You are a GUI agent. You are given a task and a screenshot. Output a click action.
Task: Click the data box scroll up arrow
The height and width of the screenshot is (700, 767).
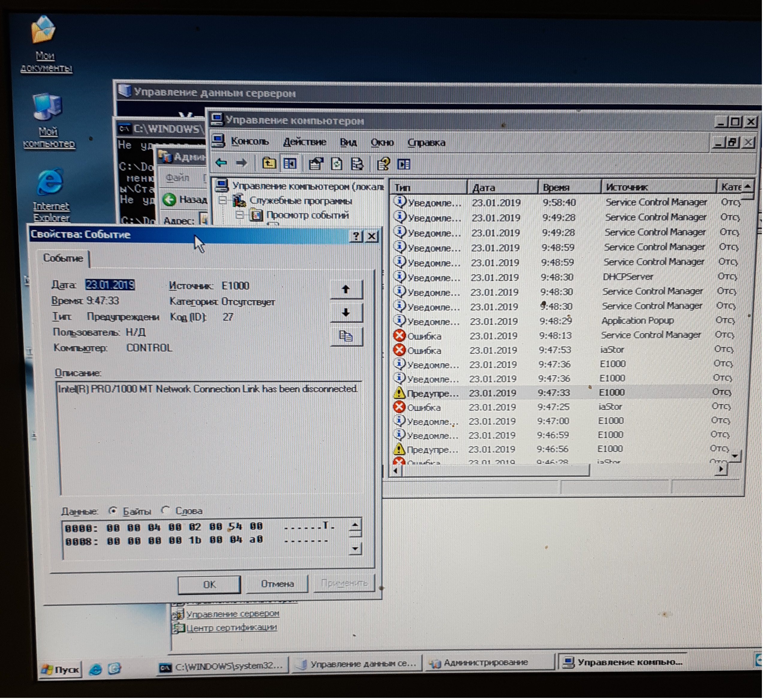355,525
